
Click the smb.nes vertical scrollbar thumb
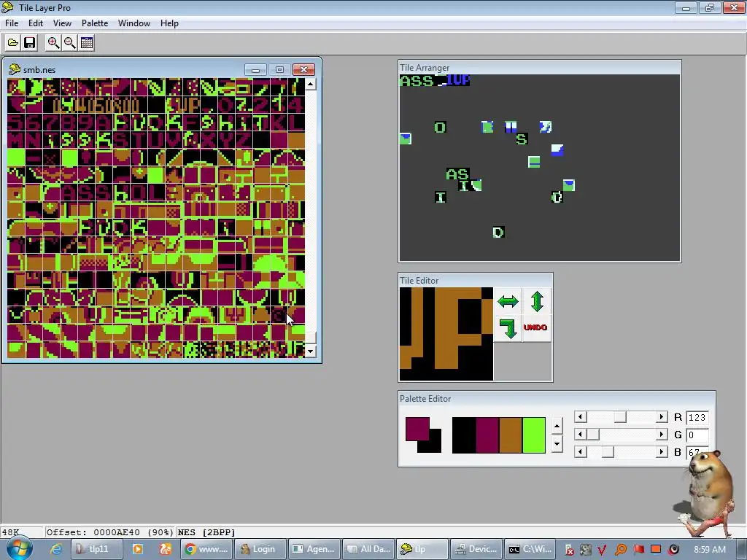[310, 338]
